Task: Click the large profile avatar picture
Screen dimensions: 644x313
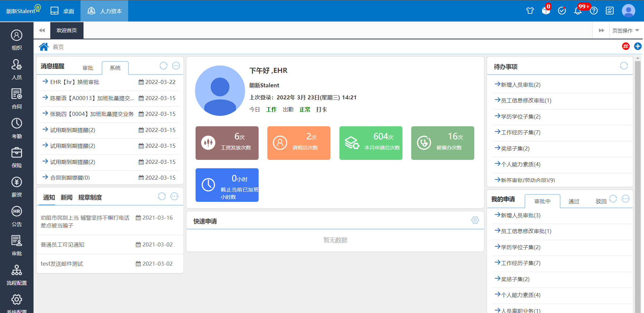Action: [220, 91]
